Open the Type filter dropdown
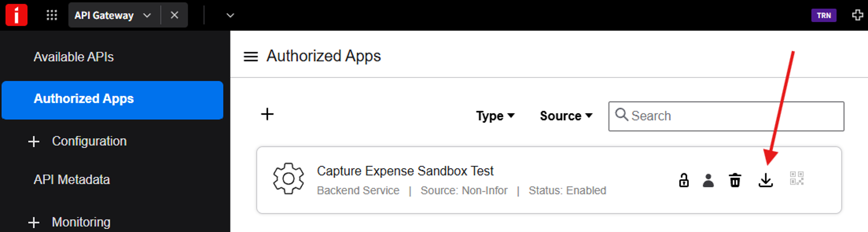The image size is (868, 232). (495, 116)
